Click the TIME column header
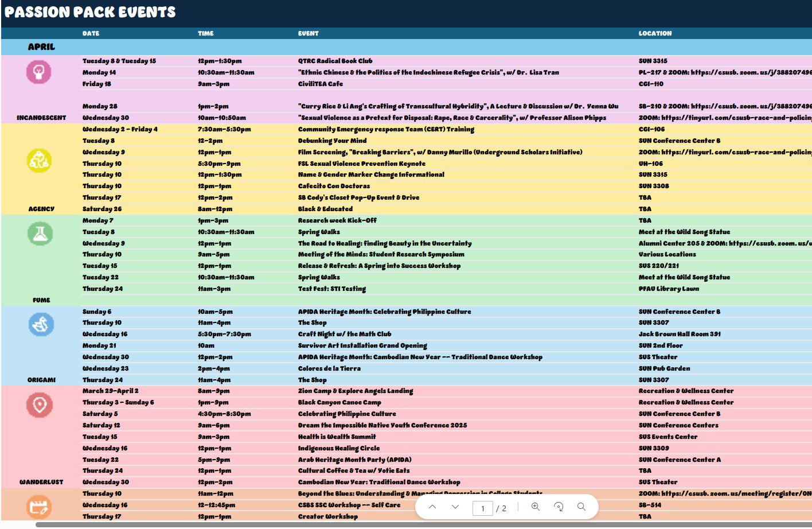This screenshot has height=529, width=812. [206, 33]
